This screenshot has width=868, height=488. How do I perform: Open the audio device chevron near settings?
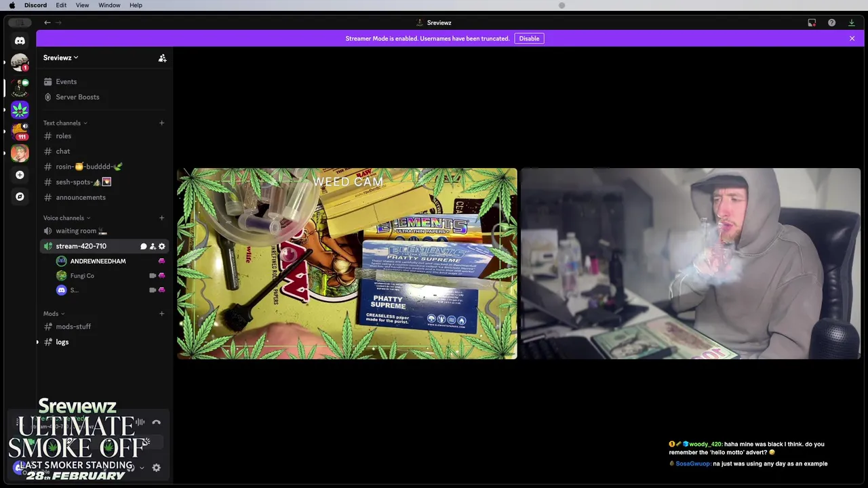(x=142, y=468)
